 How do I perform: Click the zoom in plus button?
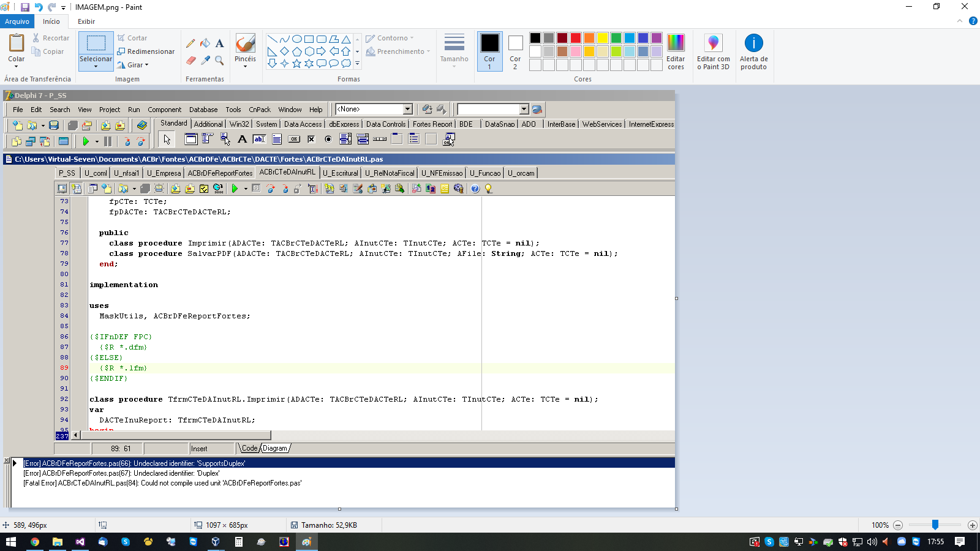click(x=972, y=525)
